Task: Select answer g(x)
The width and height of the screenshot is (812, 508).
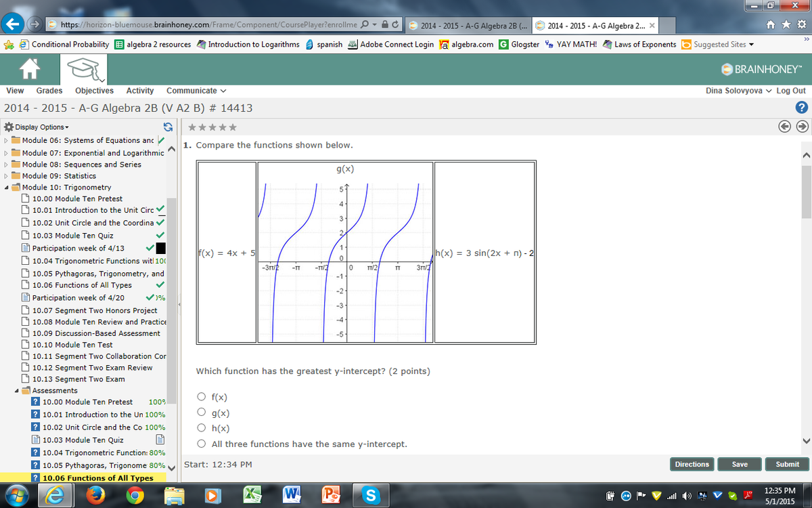Action: tap(202, 412)
